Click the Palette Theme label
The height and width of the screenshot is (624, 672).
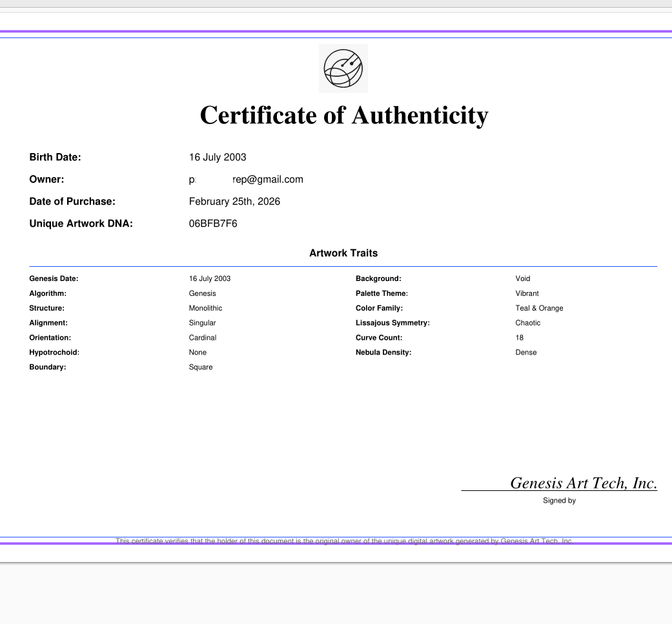[x=382, y=293]
